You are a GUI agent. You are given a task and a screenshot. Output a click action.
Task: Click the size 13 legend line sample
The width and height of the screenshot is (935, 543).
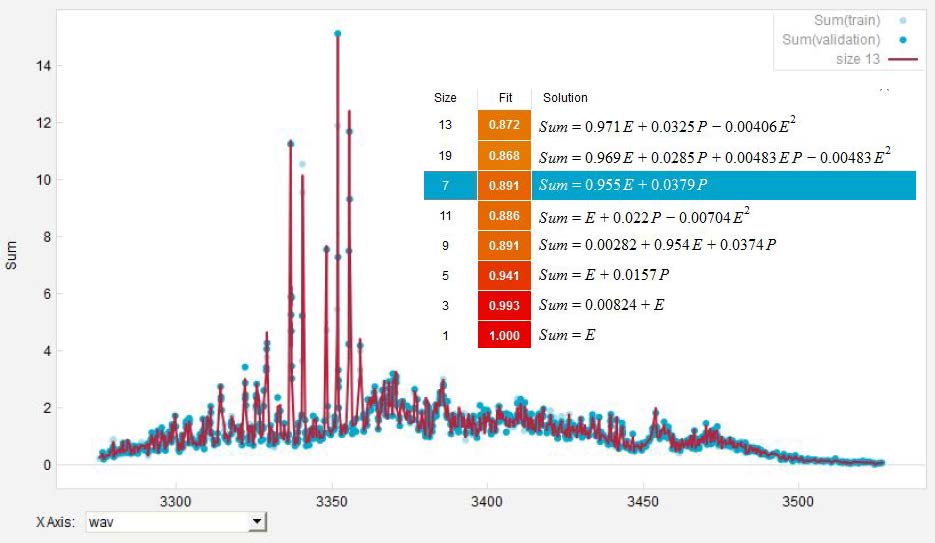pyautogui.click(x=903, y=59)
